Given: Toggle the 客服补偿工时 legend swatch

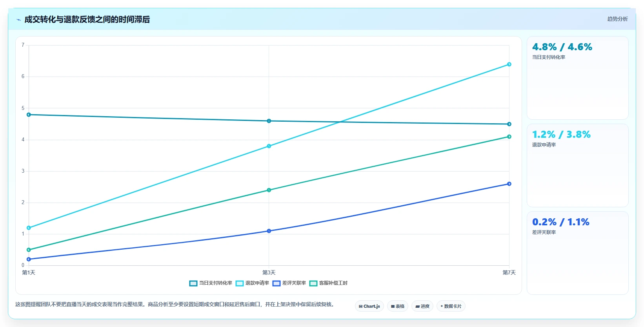Looking at the screenshot, I should 313,283.
